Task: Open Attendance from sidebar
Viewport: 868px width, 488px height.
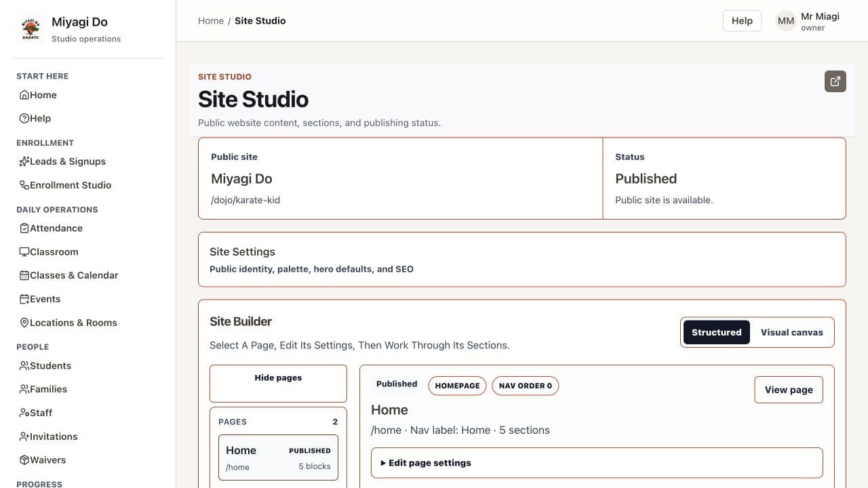Action: (x=88, y=228)
